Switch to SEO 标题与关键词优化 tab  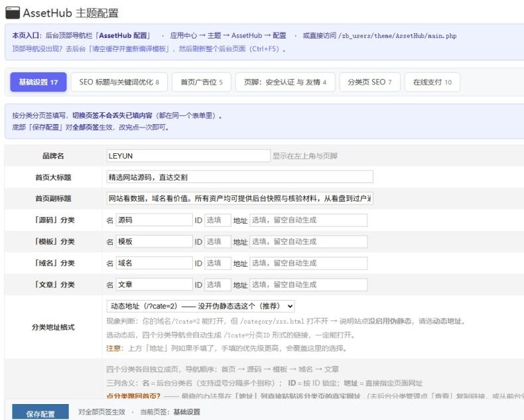[x=119, y=82]
